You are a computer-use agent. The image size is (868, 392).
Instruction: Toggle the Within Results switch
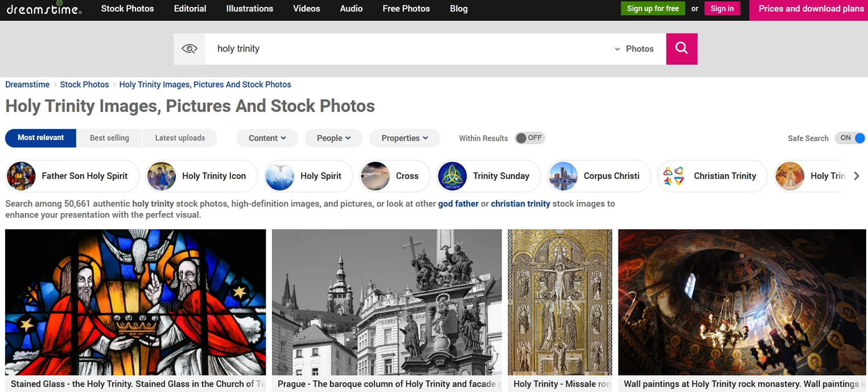pyautogui.click(x=530, y=138)
